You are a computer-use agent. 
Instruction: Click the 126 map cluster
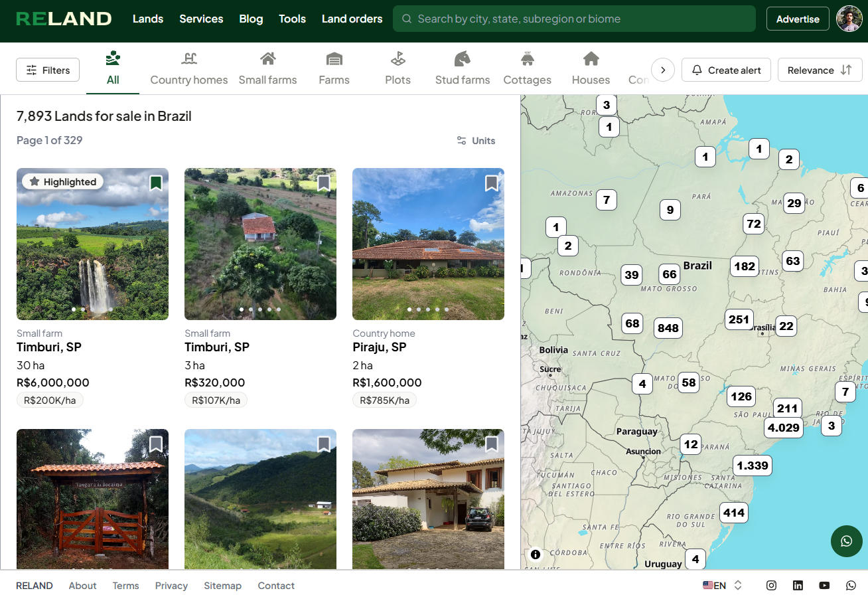pyautogui.click(x=741, y=396)
